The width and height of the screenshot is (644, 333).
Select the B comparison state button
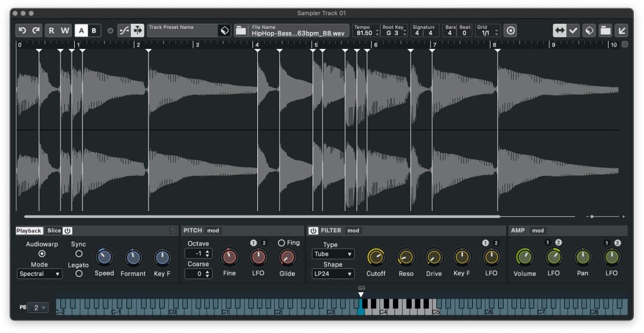click(94, 30)
